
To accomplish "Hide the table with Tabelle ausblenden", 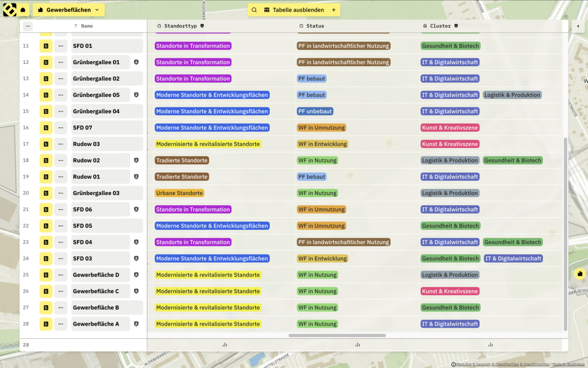I will click(293, 10).
